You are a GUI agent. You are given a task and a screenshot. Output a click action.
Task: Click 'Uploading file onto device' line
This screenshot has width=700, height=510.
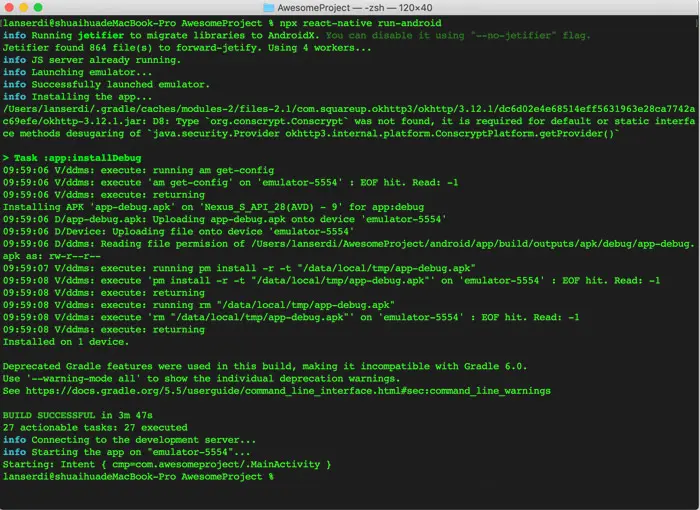179,231
